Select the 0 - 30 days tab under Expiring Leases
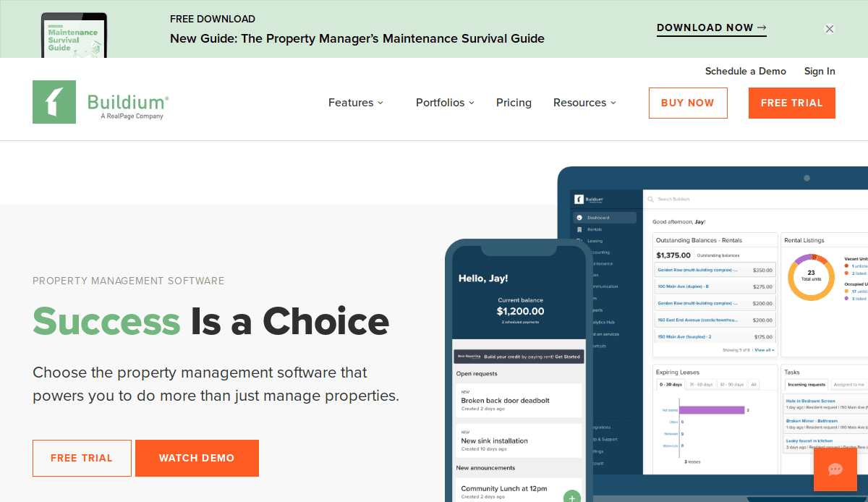This screenshot has height=502, width=868. coord(671,384)
